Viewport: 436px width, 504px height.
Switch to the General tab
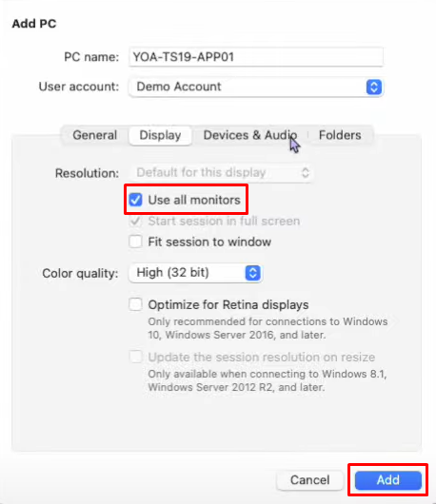[95, 135]
